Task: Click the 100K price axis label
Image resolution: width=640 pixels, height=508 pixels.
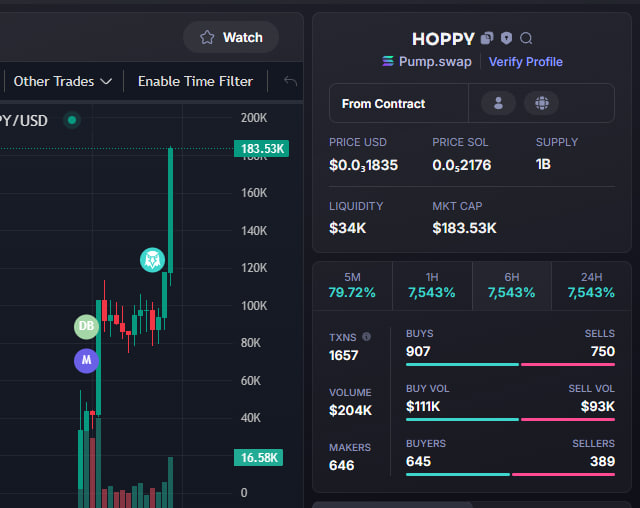Action: point(254,306)
